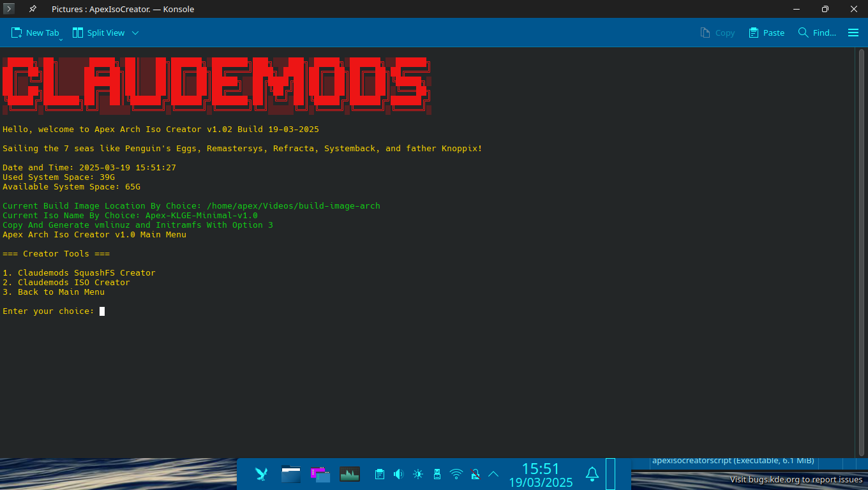
Task: Click the '1. Claudemods SquashFS Creator' line
Action: (79, 273)
